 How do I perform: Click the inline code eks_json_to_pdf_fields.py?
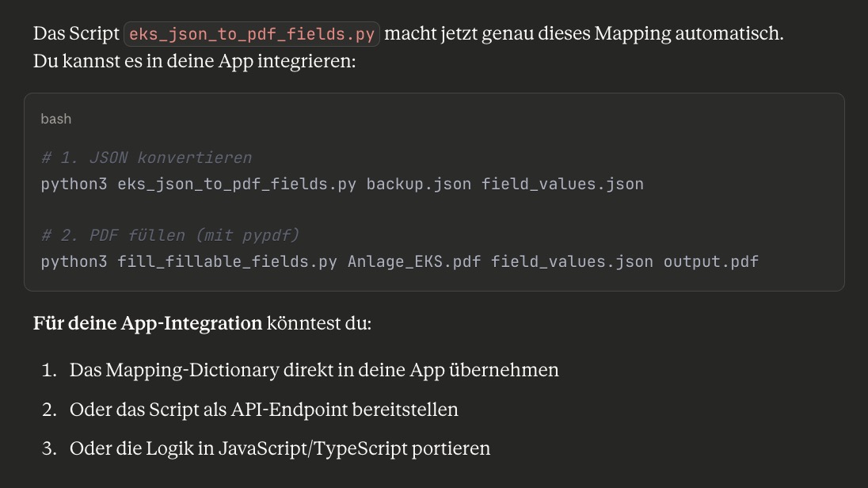pyautogui.click(x=252, y=34)
